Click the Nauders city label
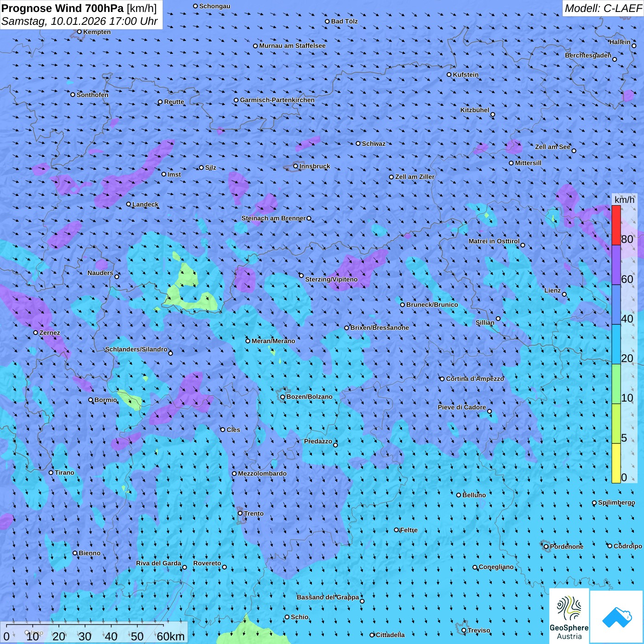644x644 pixels. pyautogui.click(x=100, y=273)
